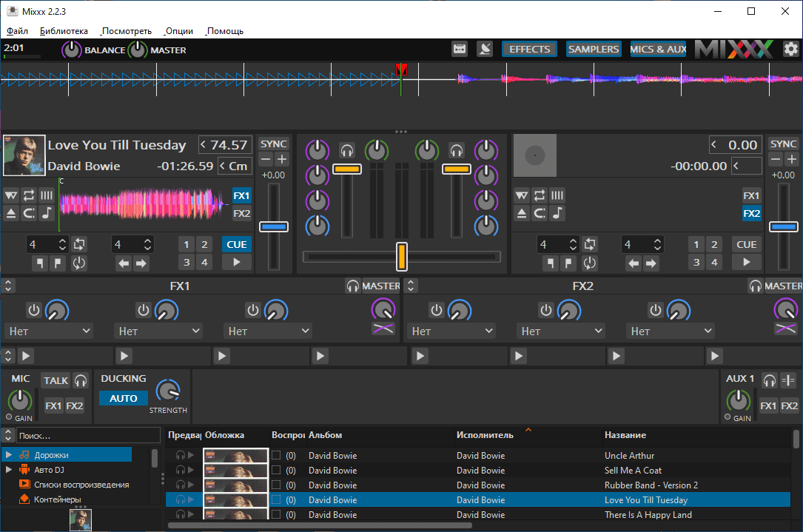Toggle MICS & AUX section visibility
Viewport: 803px width, 532px height.
point(658,49)
